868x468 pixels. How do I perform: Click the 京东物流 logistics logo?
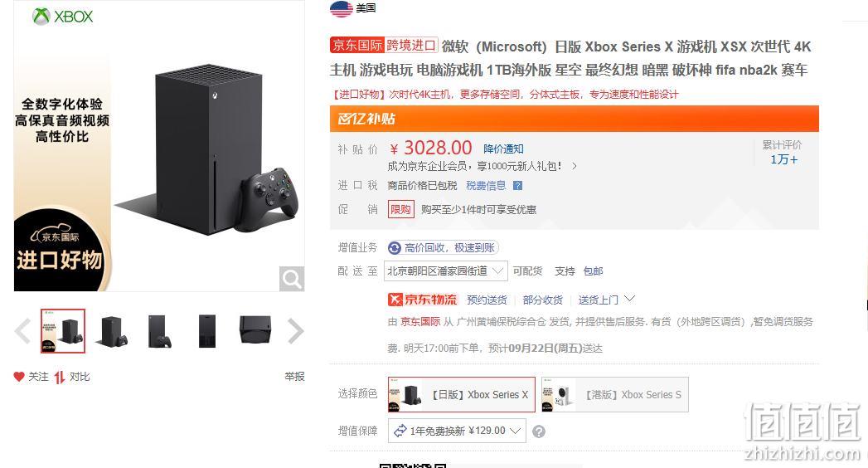click(x=422, y=300)
